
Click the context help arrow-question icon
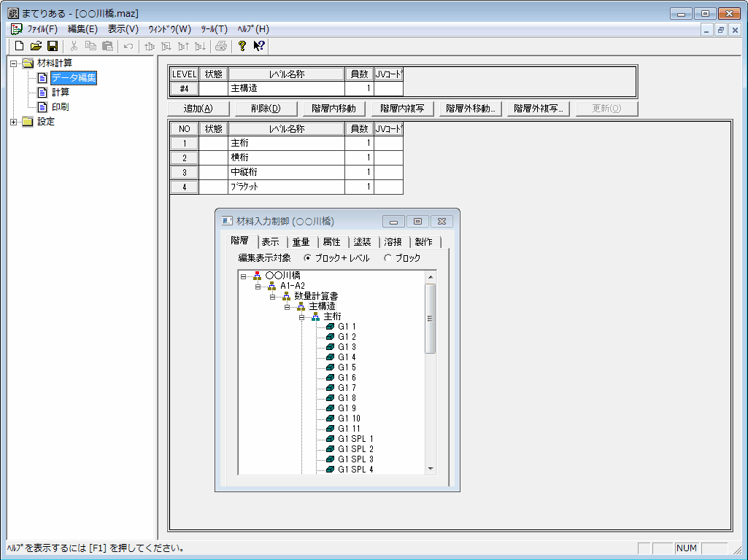coord(259,46)
